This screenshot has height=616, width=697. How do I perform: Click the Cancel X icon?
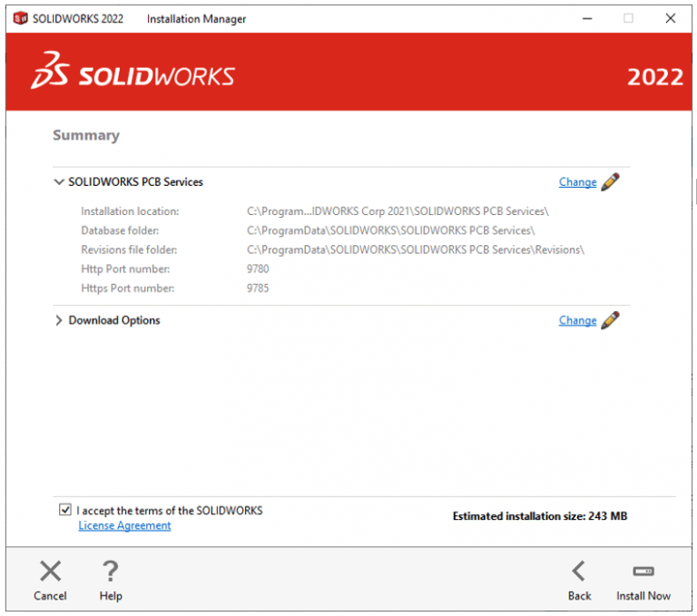point(50,571)
